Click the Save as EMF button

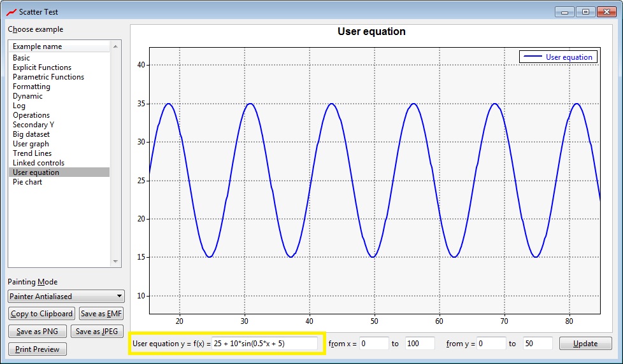click(101, 314)
